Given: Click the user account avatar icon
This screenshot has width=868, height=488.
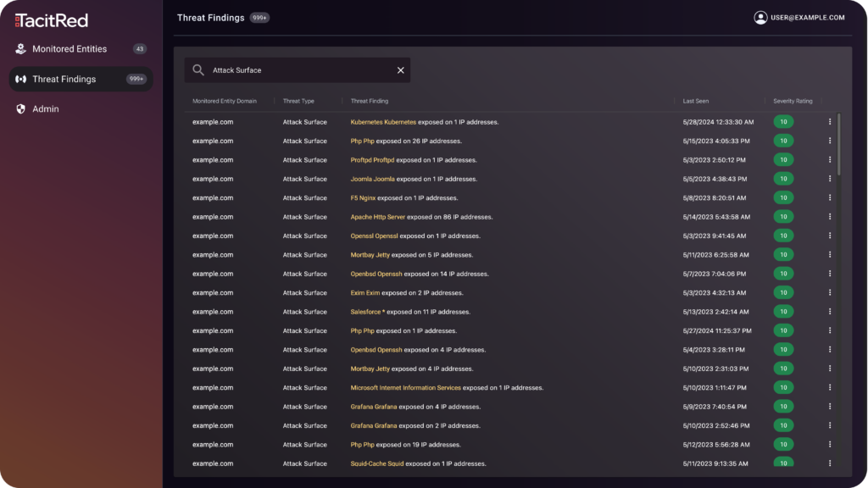Looking at the screenshot, I should coord(760,17).
